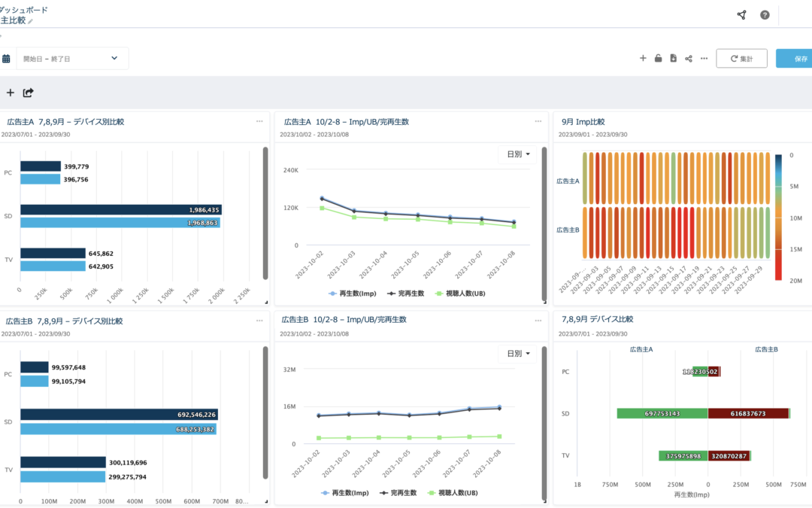Screen dimensions: 812x508
Task: Click widget title 7,8,9月 デバイス比較
Action: 598,319
